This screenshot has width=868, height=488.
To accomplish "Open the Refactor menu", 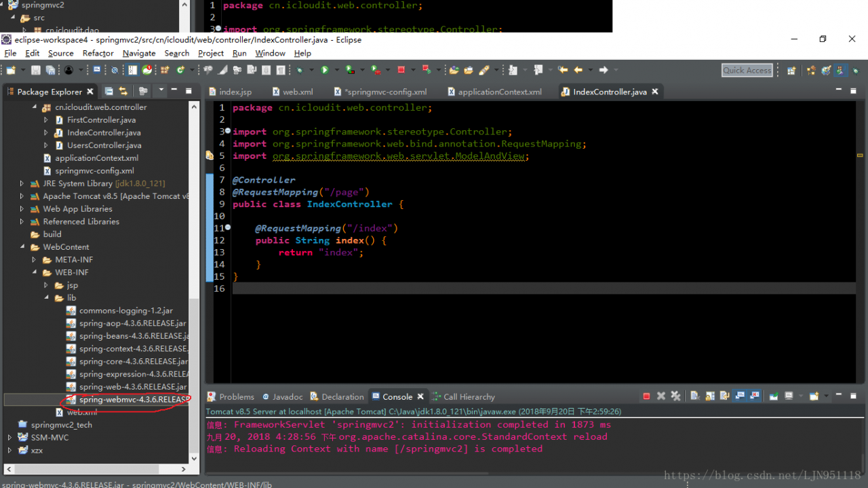I will point(98,53).
